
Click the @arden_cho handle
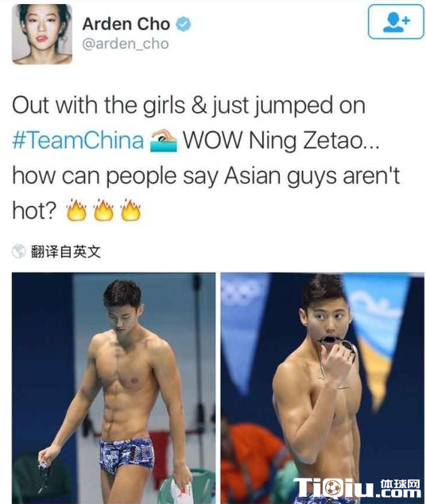coord(126,44)
